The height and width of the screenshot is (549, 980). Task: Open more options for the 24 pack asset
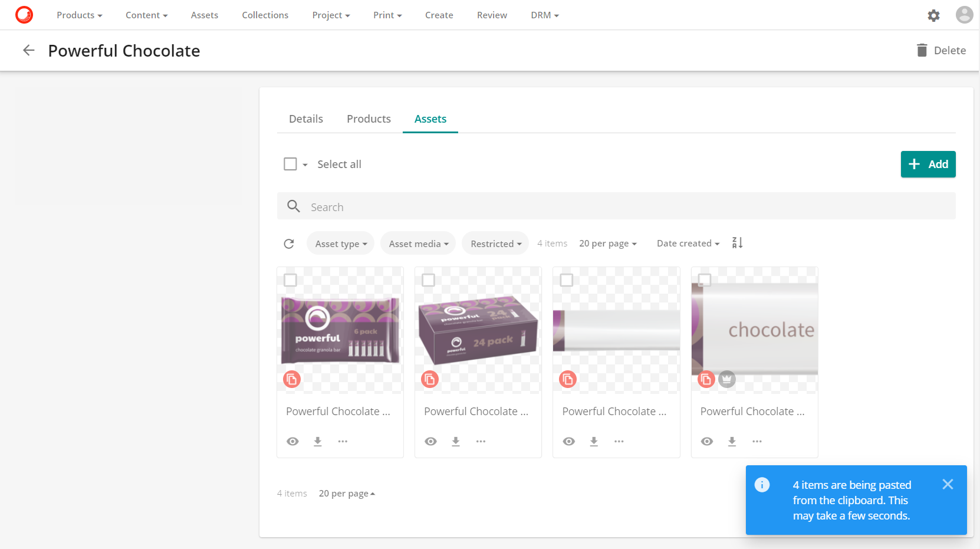coord(481,441)
